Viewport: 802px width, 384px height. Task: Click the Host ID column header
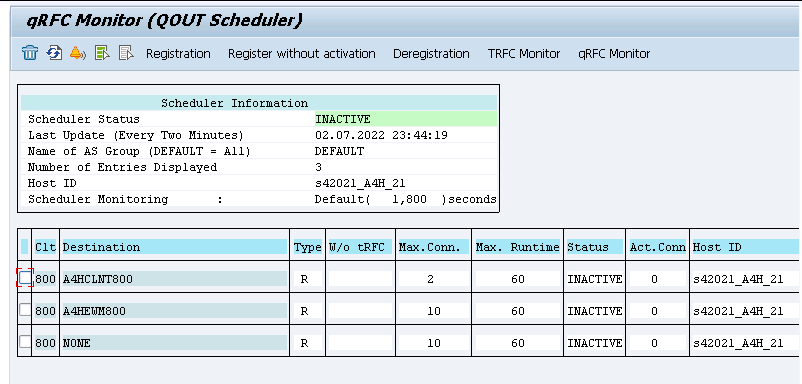745,247
